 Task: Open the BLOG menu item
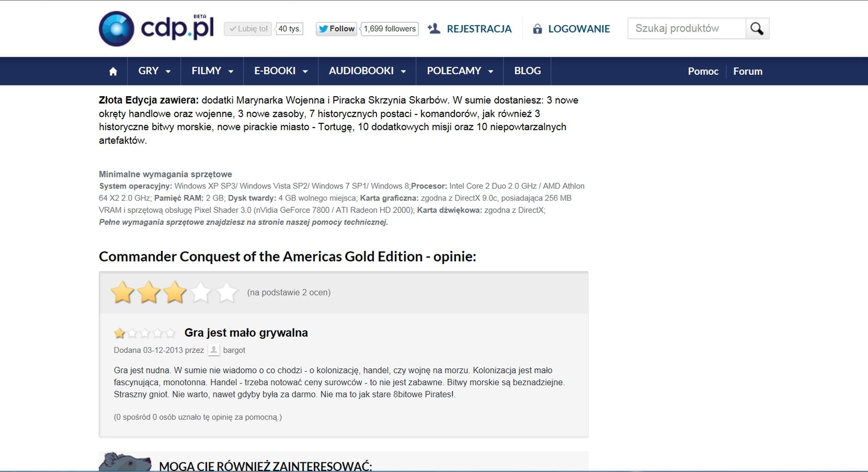pyautogui.click(x=527, y=71)
